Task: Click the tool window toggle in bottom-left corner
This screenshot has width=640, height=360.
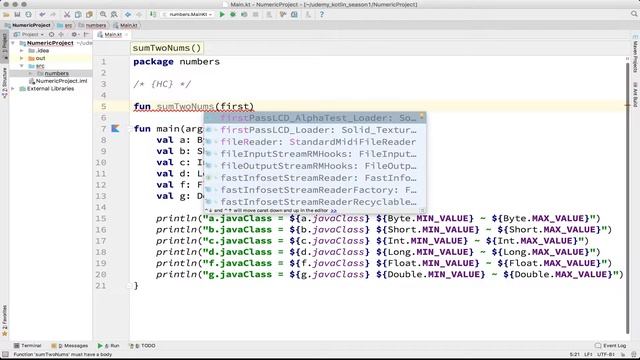Action: pyautogui.click(x=5, y=354)
